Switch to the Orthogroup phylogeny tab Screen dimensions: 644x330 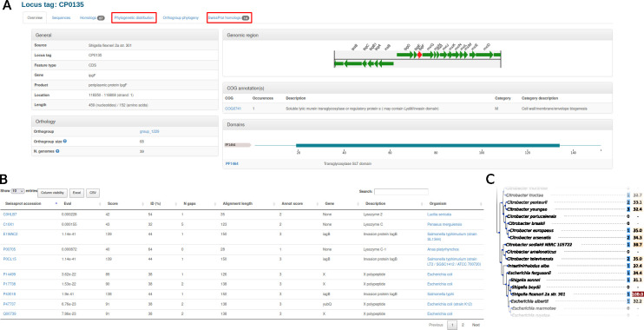click(x=181, y=17)
